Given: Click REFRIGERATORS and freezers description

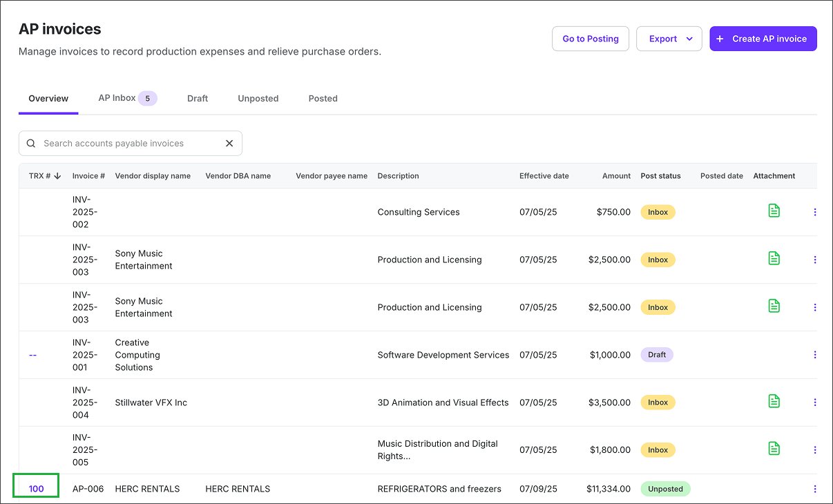Looking at the screenshot, I should (439, 489).
